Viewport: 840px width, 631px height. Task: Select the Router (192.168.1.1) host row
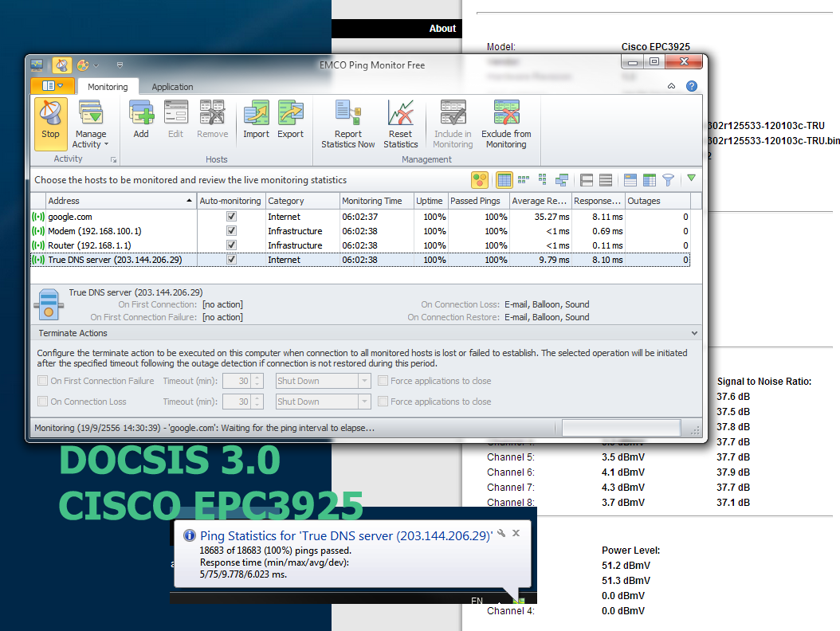pos(360,245)
